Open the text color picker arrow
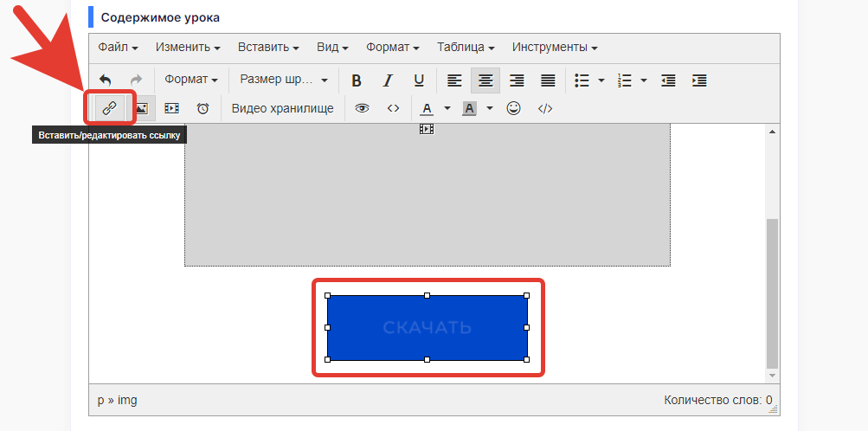This screenshot has height=431, width=868. [x=447, y=108]
